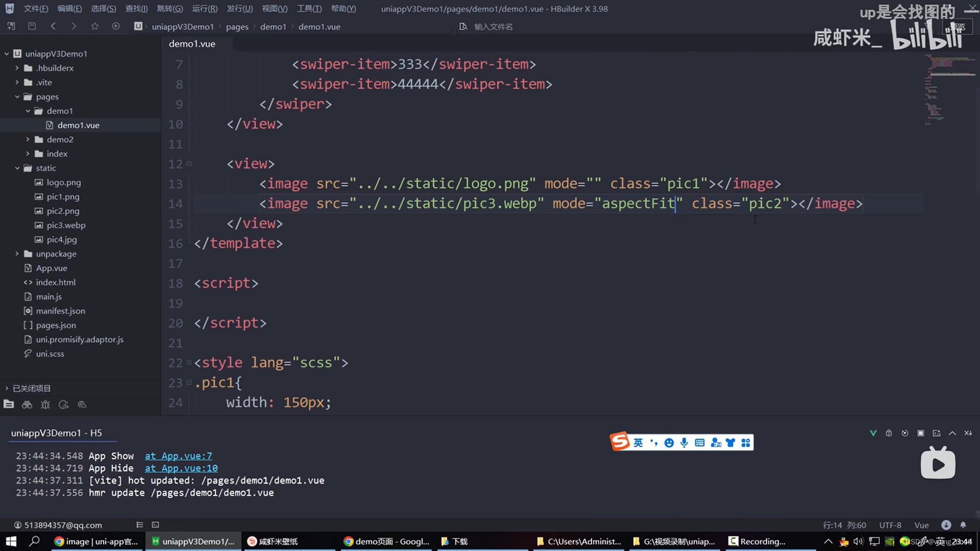Screen dimensions: 980x551
Task: Click the UTF-8 encoding status item
Action: click(x=890, y=525)
